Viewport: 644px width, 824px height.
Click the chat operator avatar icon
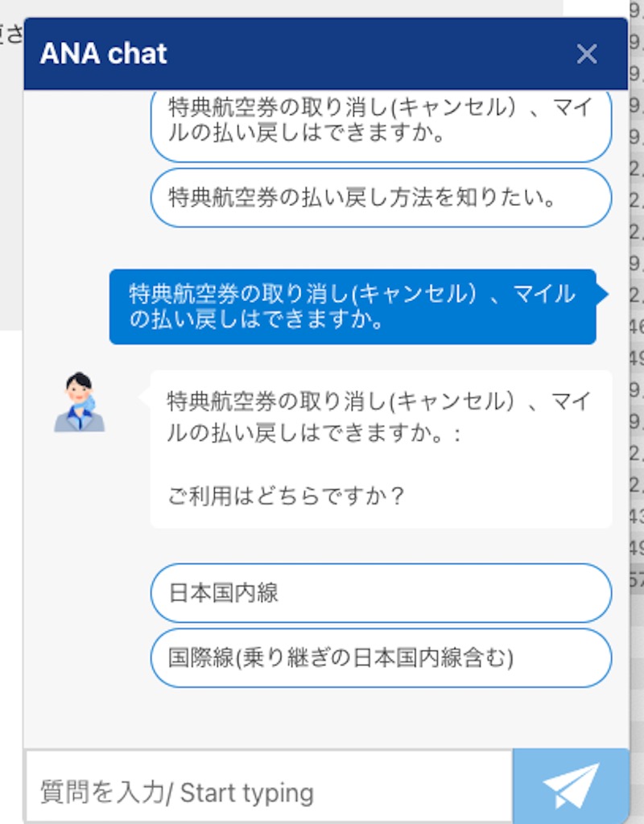80,402
